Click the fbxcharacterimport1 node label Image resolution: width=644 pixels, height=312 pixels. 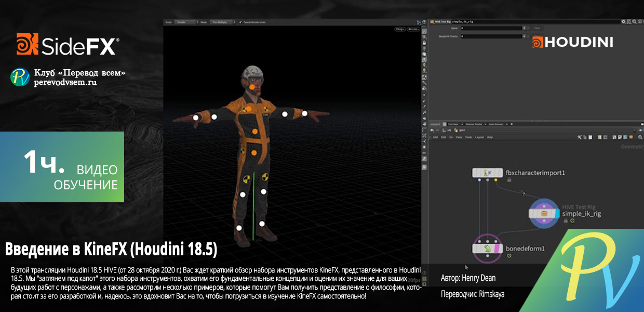tap(535, 173)
